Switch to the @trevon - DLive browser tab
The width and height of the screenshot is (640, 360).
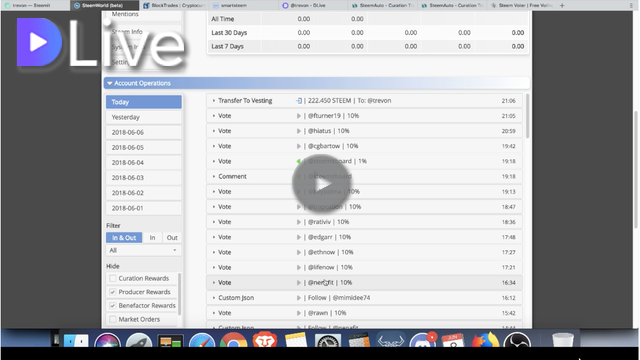[314, 5]
